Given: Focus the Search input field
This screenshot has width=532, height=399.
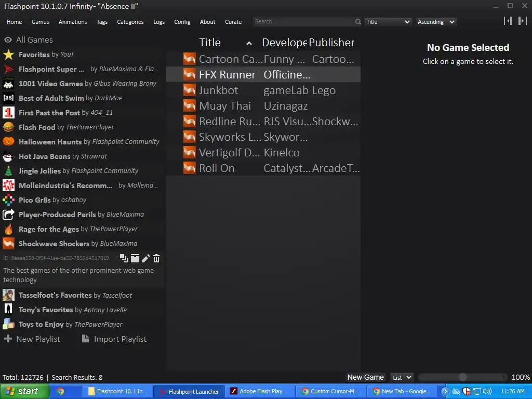Looking at the screenshot, I should [x=303, y=21].
